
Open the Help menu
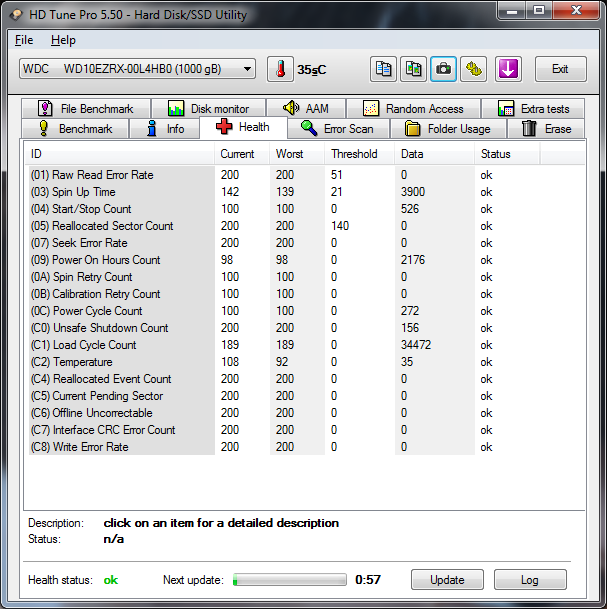point(63,40)
